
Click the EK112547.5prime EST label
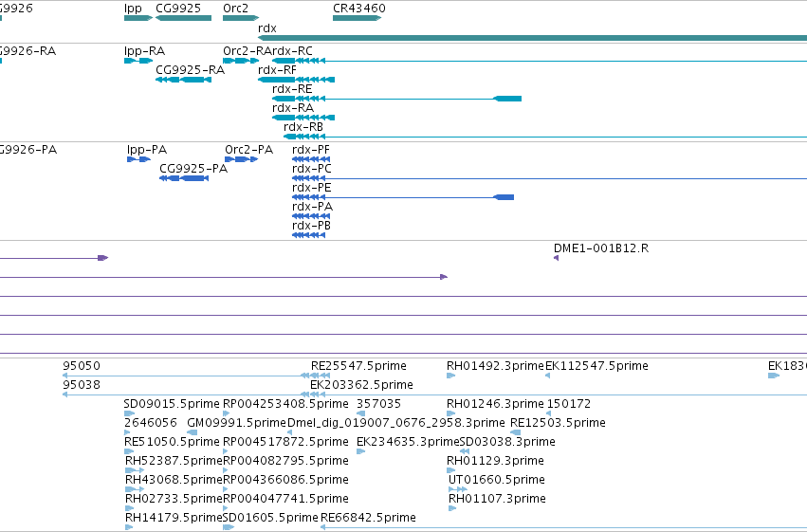[x=596, y=366]
